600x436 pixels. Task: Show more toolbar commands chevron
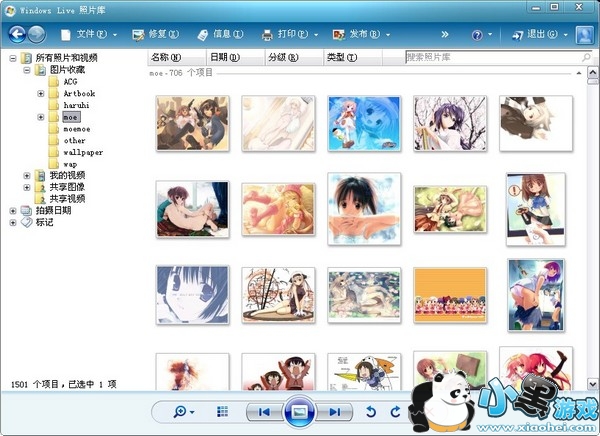pos(445,34)
